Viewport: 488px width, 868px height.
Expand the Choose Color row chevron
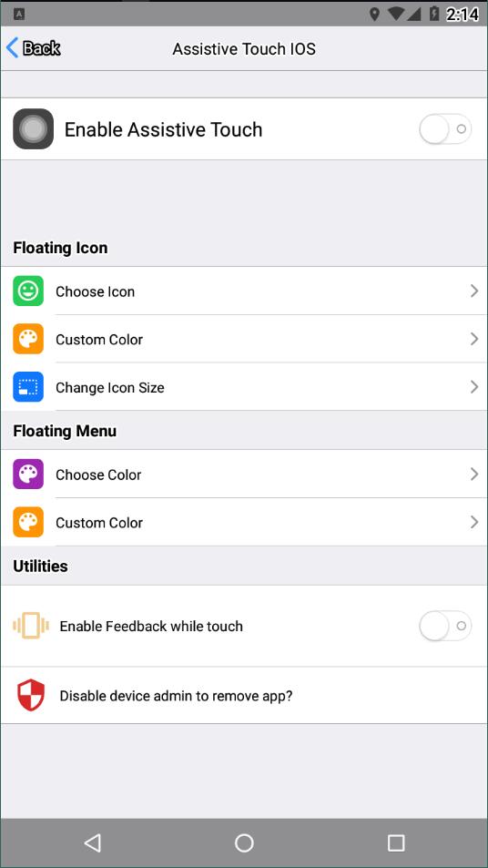[x=473, y=474]
